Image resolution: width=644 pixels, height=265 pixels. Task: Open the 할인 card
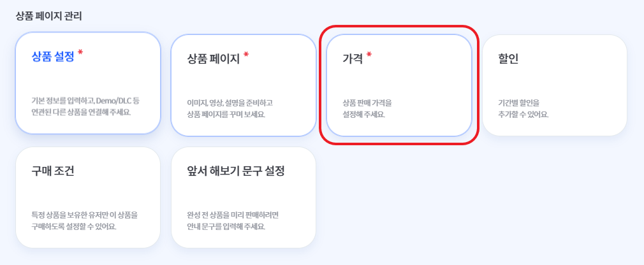click(x=555, y=85)
